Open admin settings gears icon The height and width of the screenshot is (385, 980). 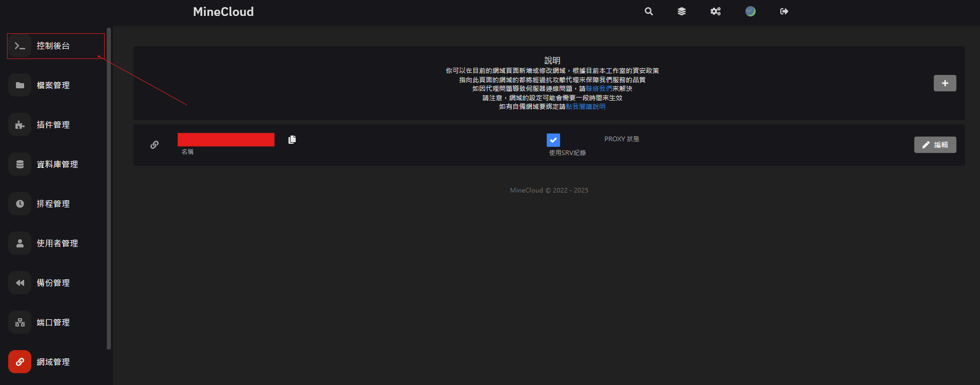[x=716, y=11]
